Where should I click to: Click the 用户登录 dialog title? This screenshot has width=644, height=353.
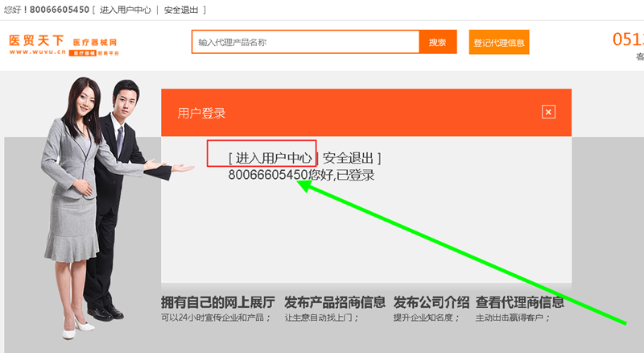point(201,113)
